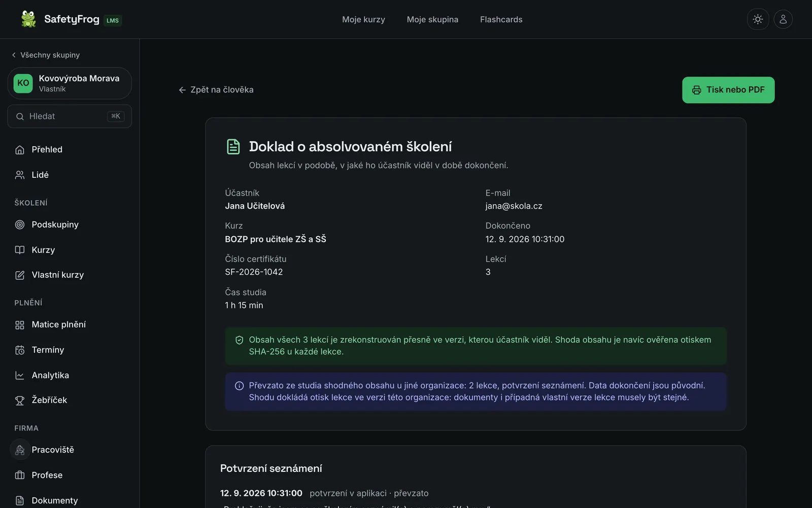Screen dimensions: 812x508
Task: Select certificate number SF-2026-1042
Action: (254, 272)
